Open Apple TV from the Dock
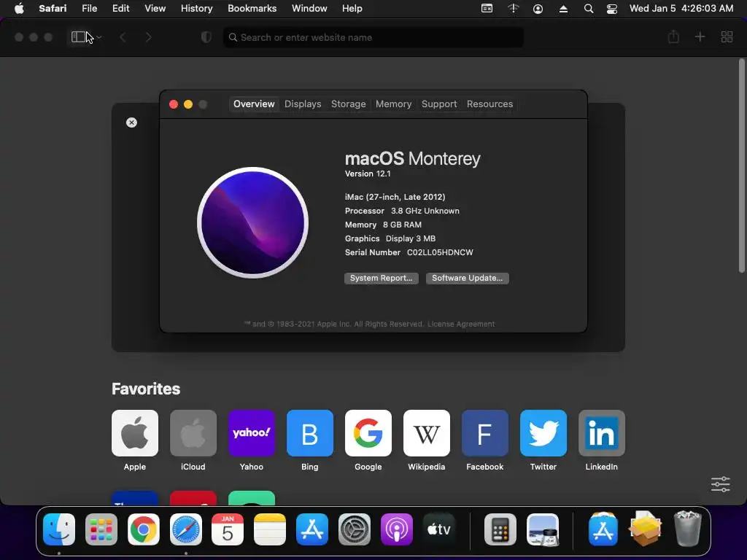This screenshot has height=560, width=747. click(x=438, y=529)
